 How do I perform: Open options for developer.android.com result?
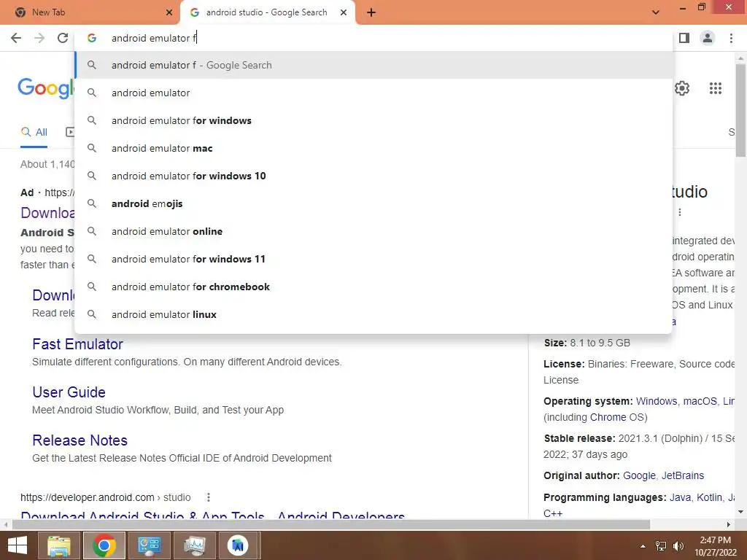tap(208, 497)
